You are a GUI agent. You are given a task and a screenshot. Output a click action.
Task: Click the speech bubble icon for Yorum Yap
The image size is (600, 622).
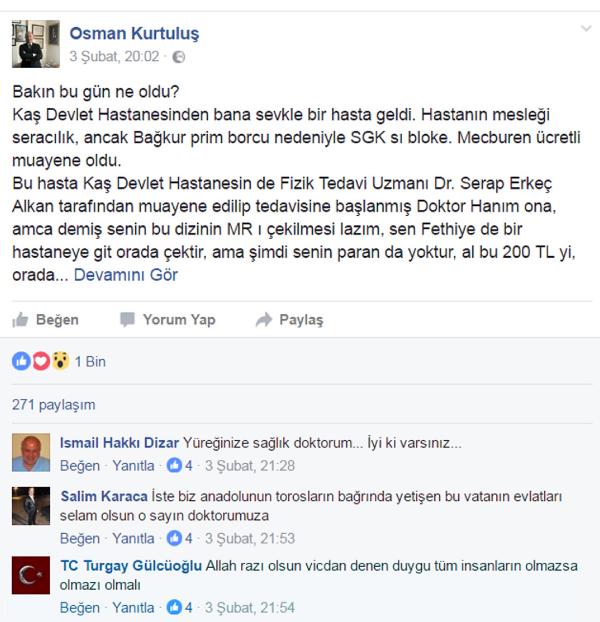pyautogui.click(x=127, y=319)
